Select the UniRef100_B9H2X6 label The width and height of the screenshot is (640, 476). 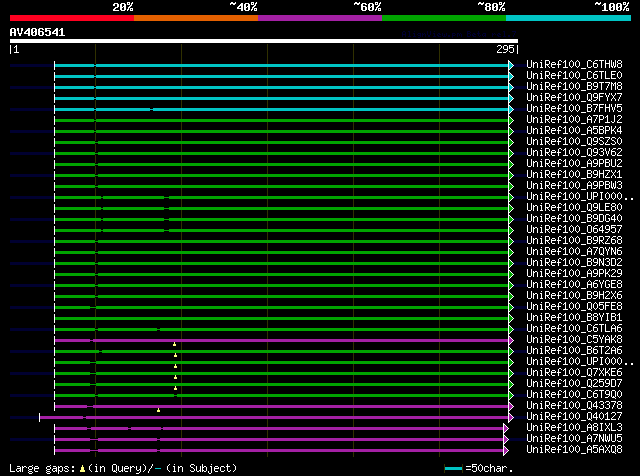574,296
